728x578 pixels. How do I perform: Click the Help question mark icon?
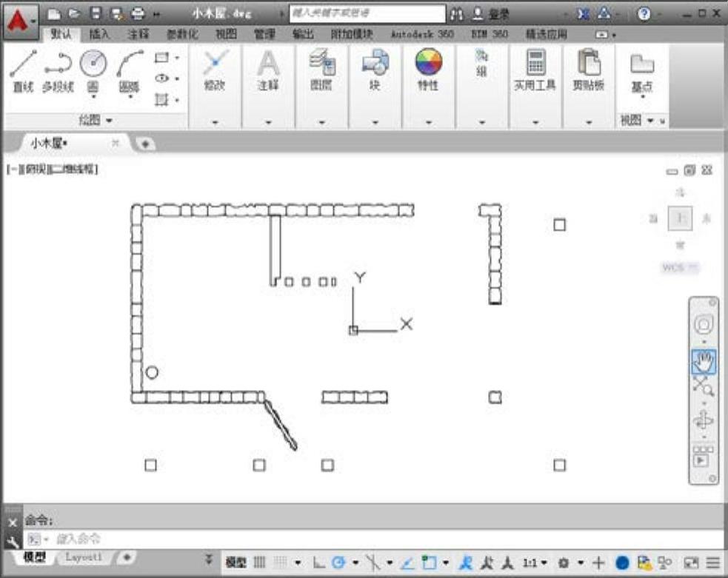[x=644, y=14]
